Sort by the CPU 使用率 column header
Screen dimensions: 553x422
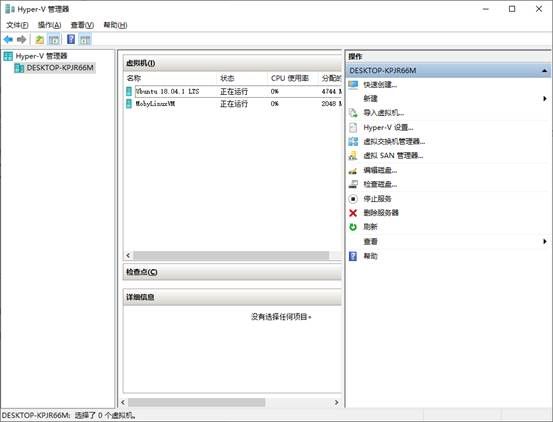(290, 78)
